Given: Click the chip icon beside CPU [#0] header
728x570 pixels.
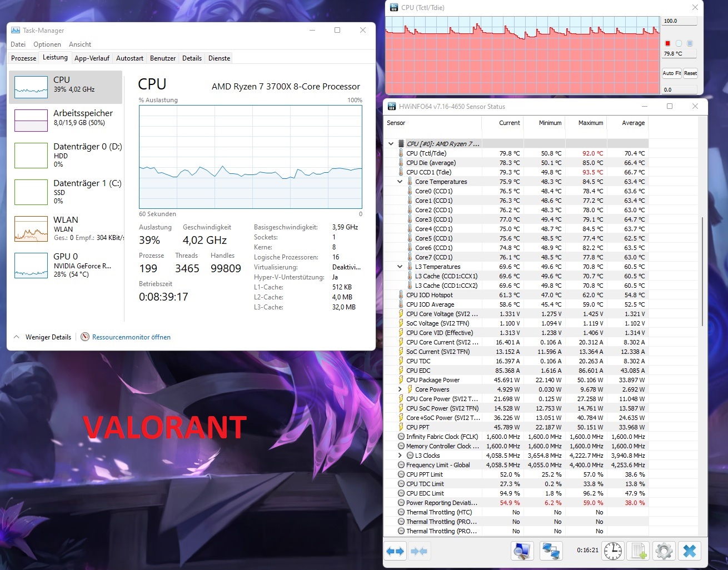Looking at the screenshot, I should pos(401,144).
